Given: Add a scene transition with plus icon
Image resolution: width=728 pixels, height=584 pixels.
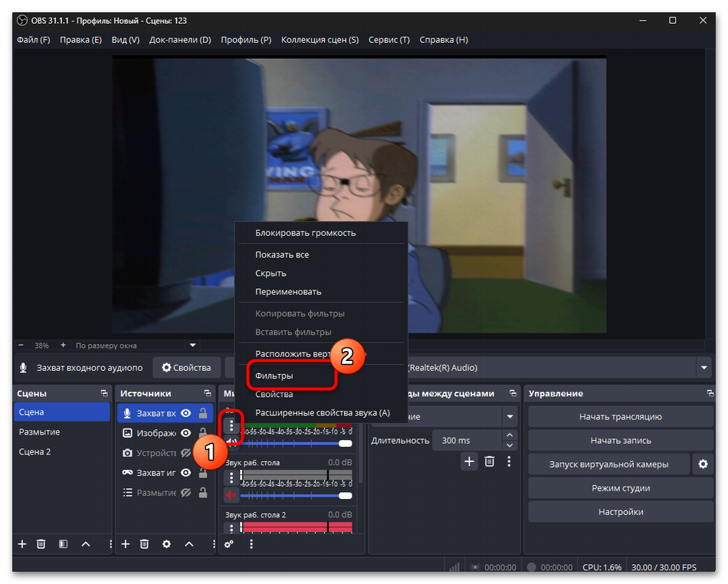Looking at the screenshot, I should click(470, 461).
